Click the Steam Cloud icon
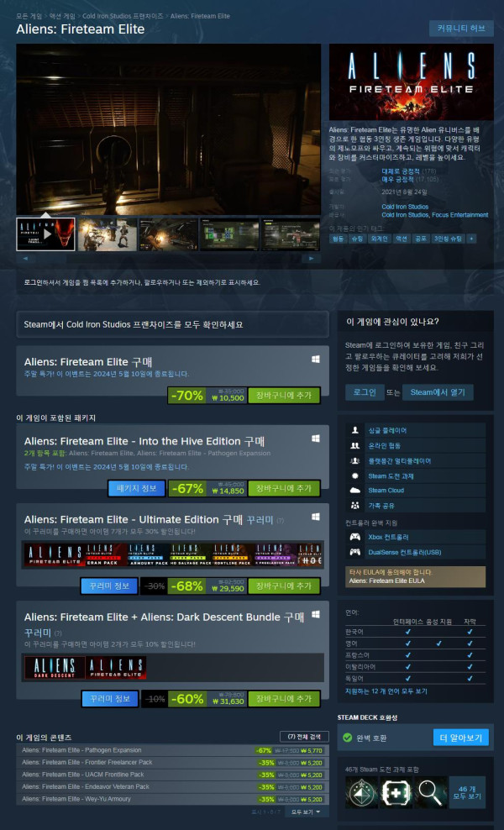The height and width of the screenshot is (830, 504). point(354,491)
